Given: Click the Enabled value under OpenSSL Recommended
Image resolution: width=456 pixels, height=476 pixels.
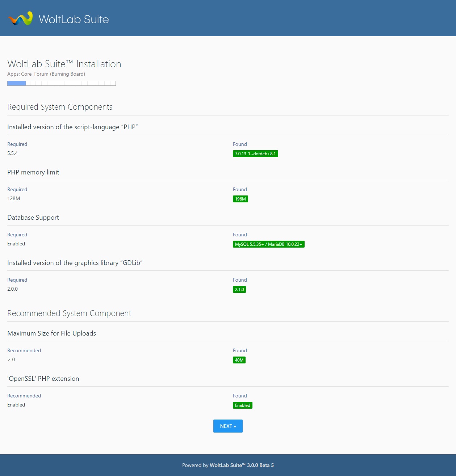Looking at the screenshot, I should pyautogui.click(x=16, y=405).
